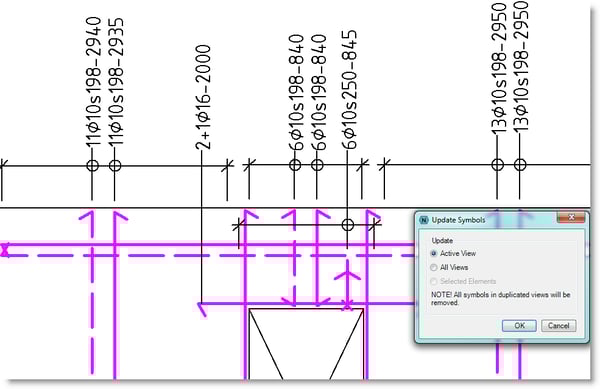Select second 6Φ10s198-840 rebar label
This screenshot has height=389, width=600.
click(x=318, y=92)
